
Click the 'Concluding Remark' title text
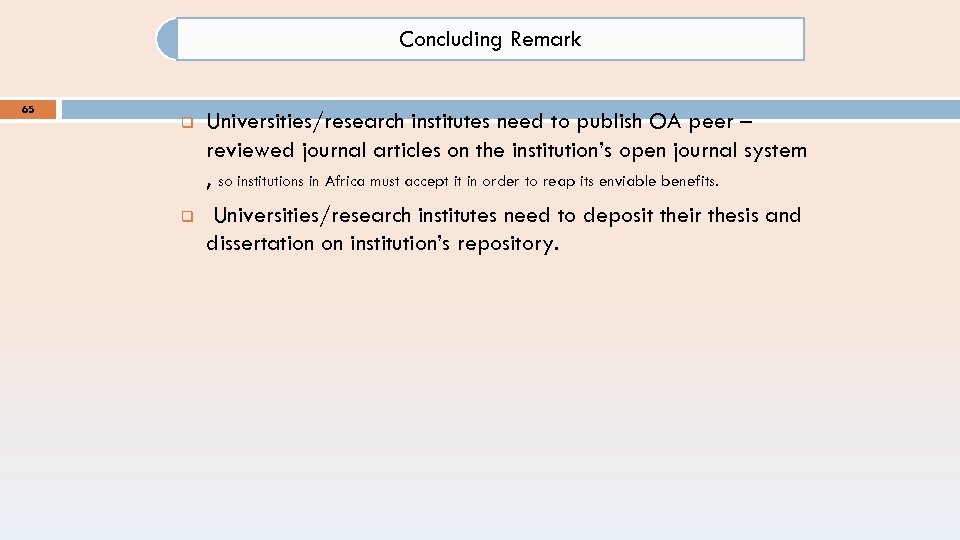(489, 40)
